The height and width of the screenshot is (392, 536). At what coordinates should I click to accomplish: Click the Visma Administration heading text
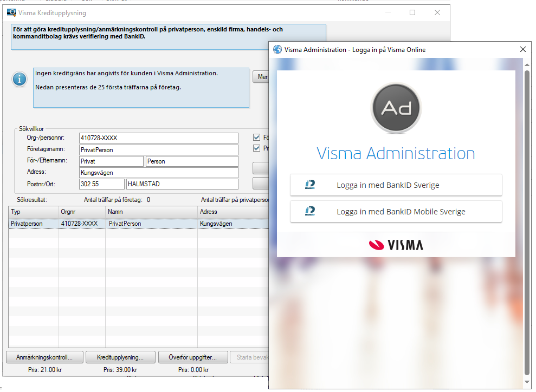click(396, 154)
